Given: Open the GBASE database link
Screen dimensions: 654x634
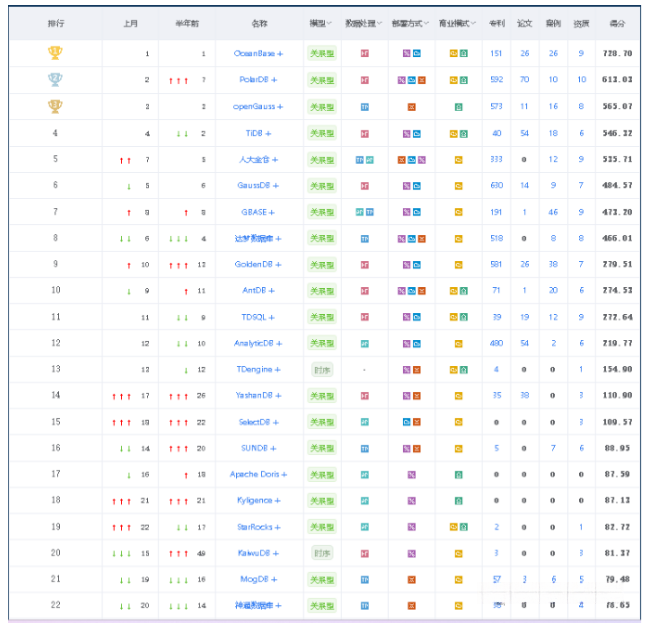Looking at the screenshot, I should click(x=258, y=212).
